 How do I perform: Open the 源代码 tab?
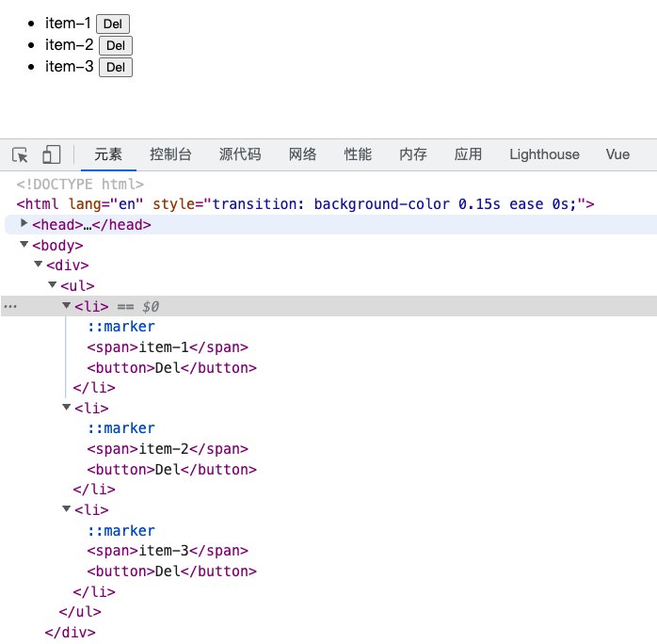coord(240,154)
